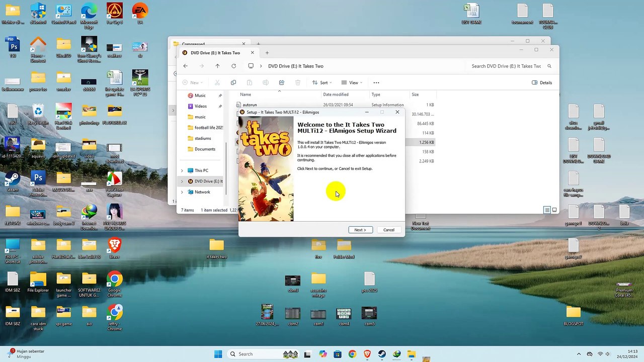Image resolution: width=644 pixels, height=362 pixels.
Task: Select the LIST GAME desktop spreadsheet
Action: tap(471, 14)
